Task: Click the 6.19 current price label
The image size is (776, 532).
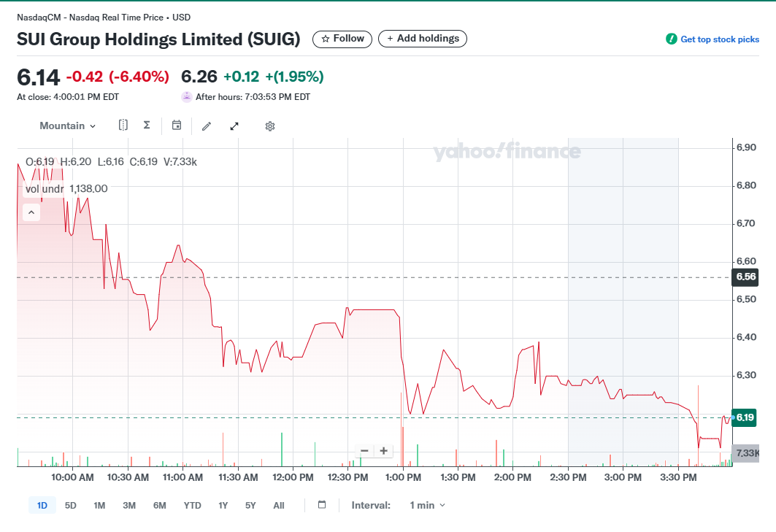Action: click(745, 417)
